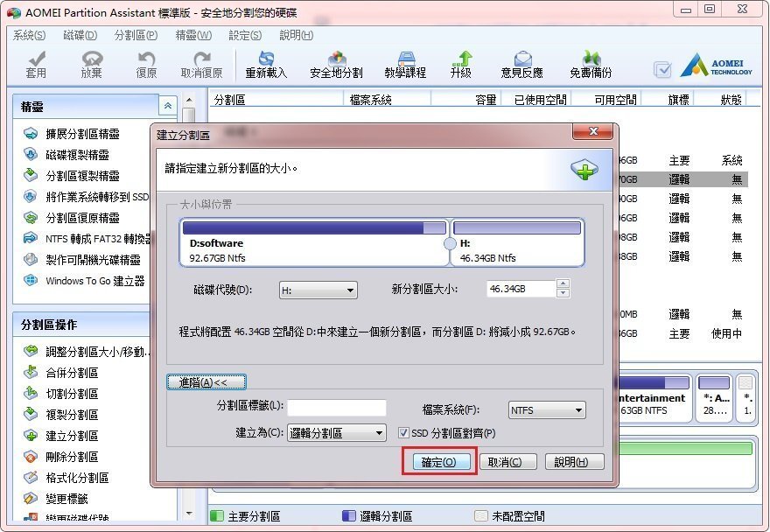
Task: Open the 設定(S) menu
Action: pos(245,35)
